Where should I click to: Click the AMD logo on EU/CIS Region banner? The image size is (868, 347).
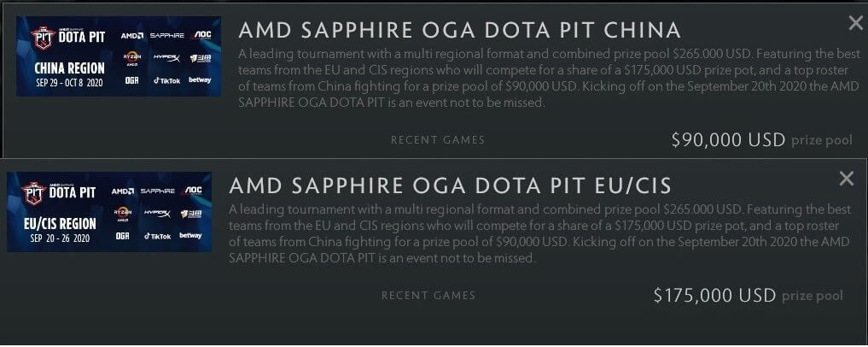[x=122, y=191]
